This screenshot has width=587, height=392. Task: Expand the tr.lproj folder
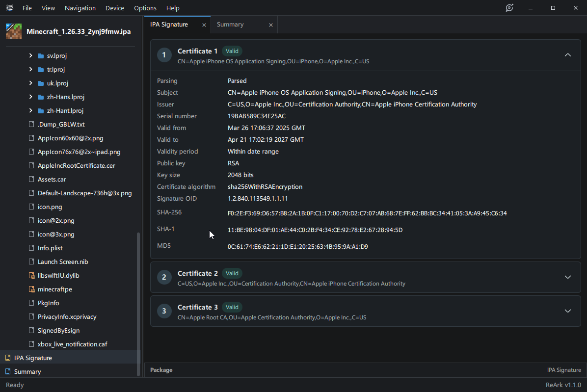click(x=31, y=69)
